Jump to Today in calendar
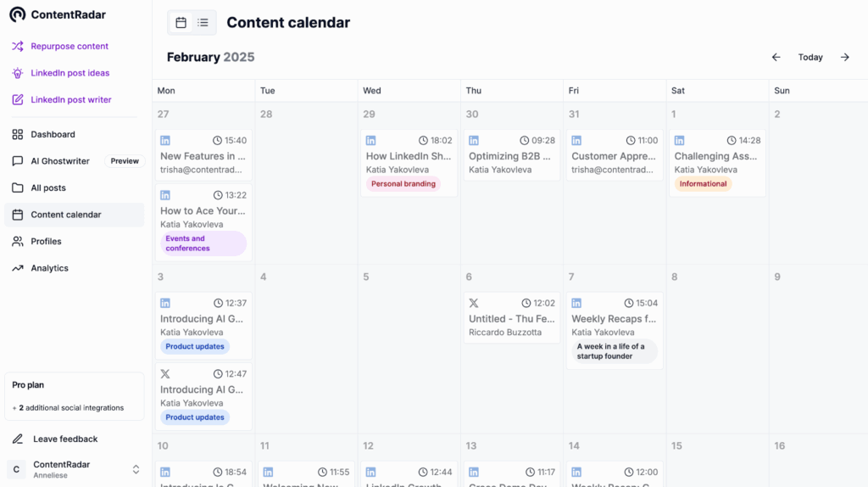 tap(810, 57)
